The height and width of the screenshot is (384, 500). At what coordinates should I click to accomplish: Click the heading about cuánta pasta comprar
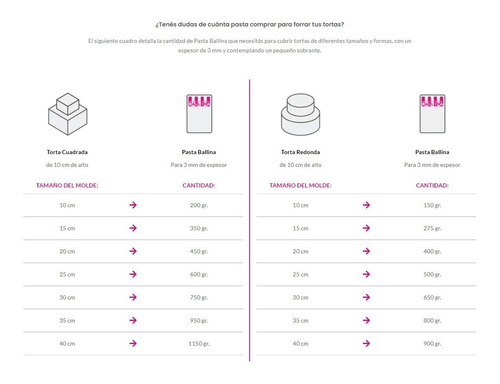[x=250, y=24]
